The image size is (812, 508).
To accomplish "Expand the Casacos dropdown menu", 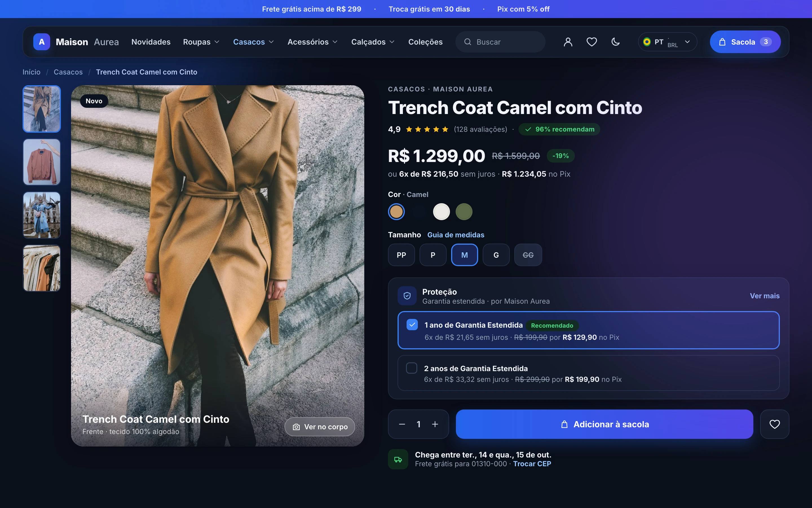I will [254, 42].
